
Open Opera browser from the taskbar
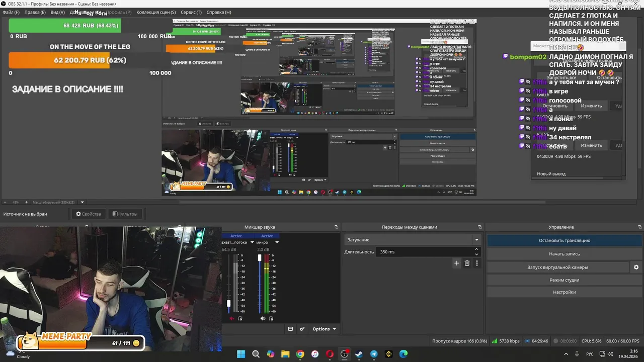click(x=330, y=354)
